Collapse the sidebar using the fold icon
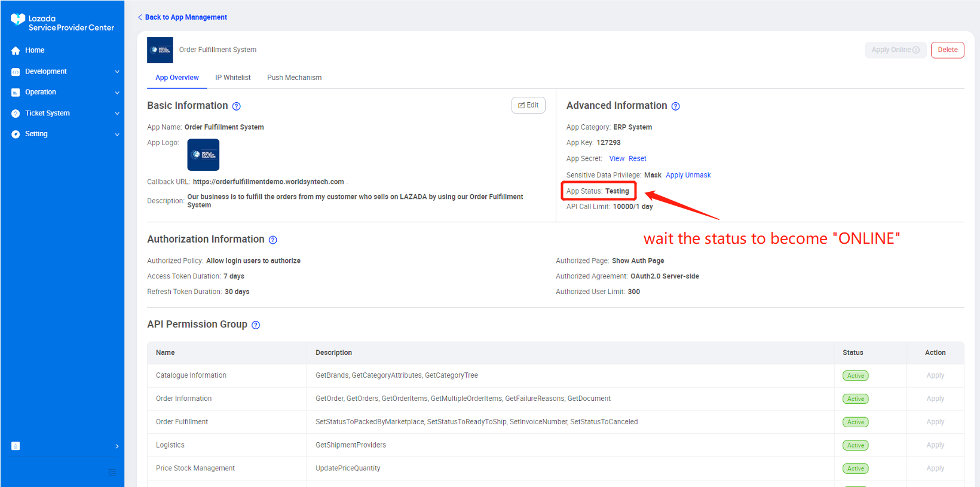980x487 pixels. tap(112, 473)
